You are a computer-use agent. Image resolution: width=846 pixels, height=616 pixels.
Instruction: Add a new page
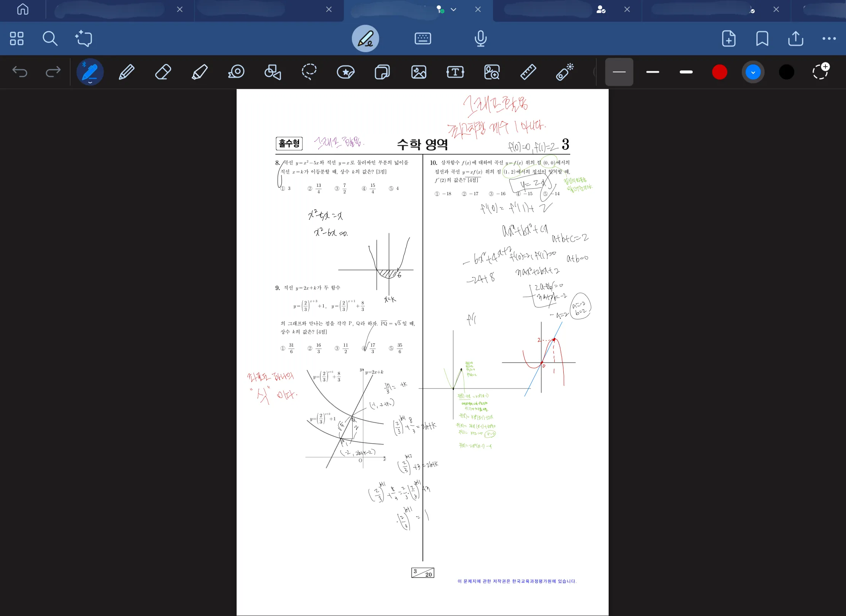click(x=728, y=38)
